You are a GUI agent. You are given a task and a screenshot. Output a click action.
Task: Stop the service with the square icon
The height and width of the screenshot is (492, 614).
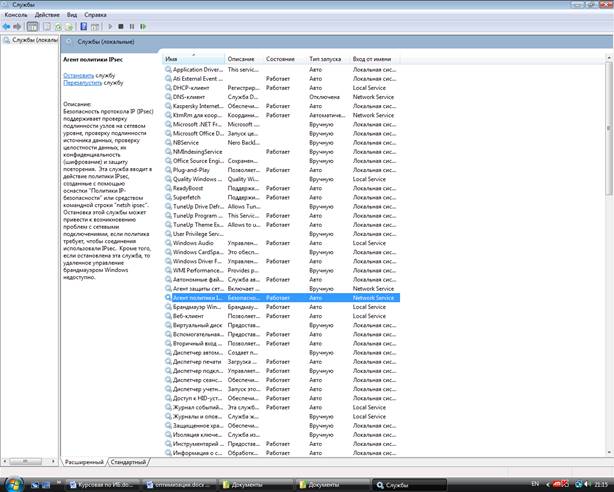pyautogui.click(x=121, y=26)
